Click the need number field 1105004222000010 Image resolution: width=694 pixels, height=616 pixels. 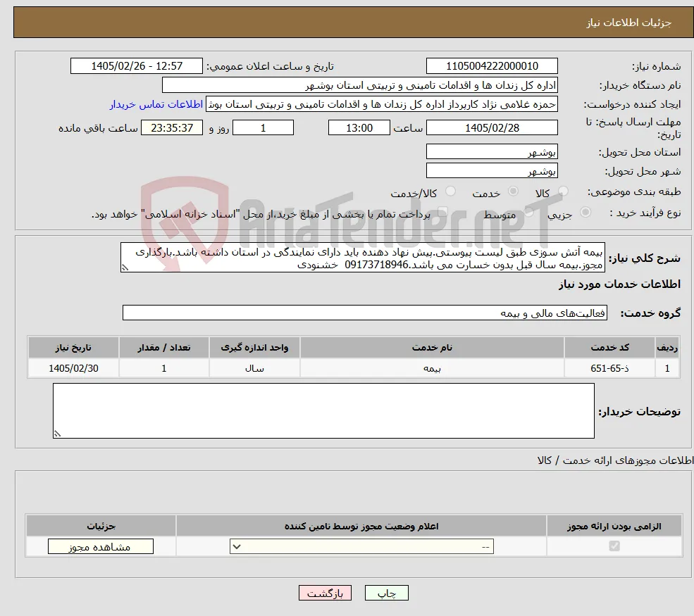492,66
